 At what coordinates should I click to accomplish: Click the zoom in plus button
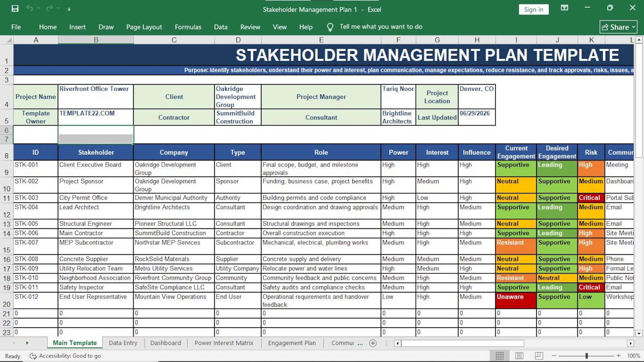pyautogui.click(x=618, y=356)
